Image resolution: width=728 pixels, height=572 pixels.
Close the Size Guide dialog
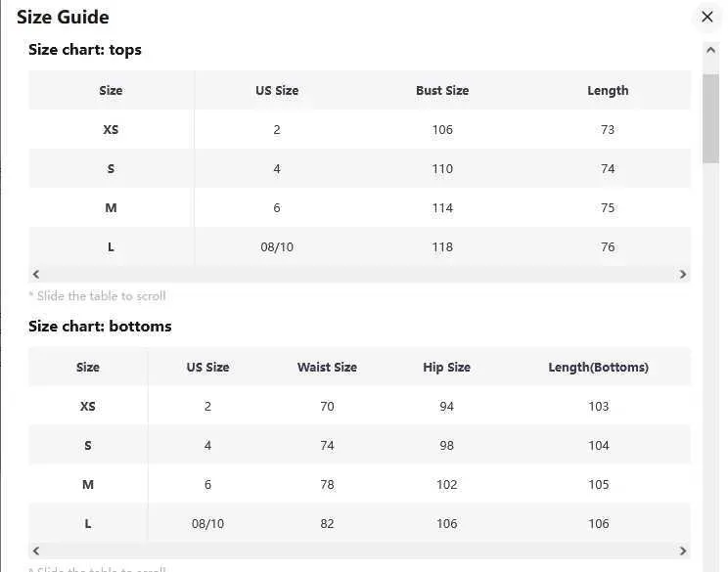[707, 17]
